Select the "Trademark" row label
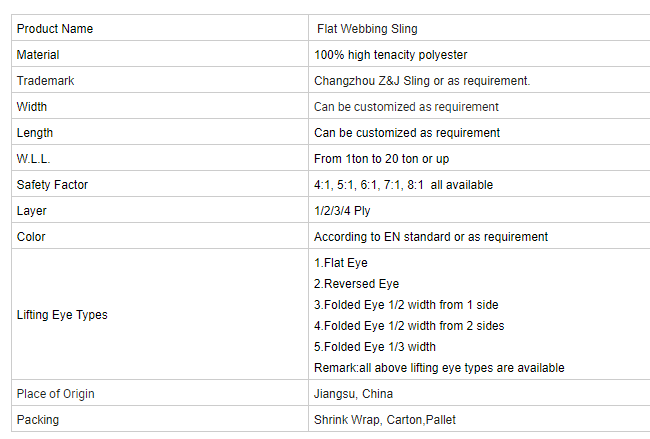This screenshot has height=439, width=650. pyautogui.click(x=46, y=81)
